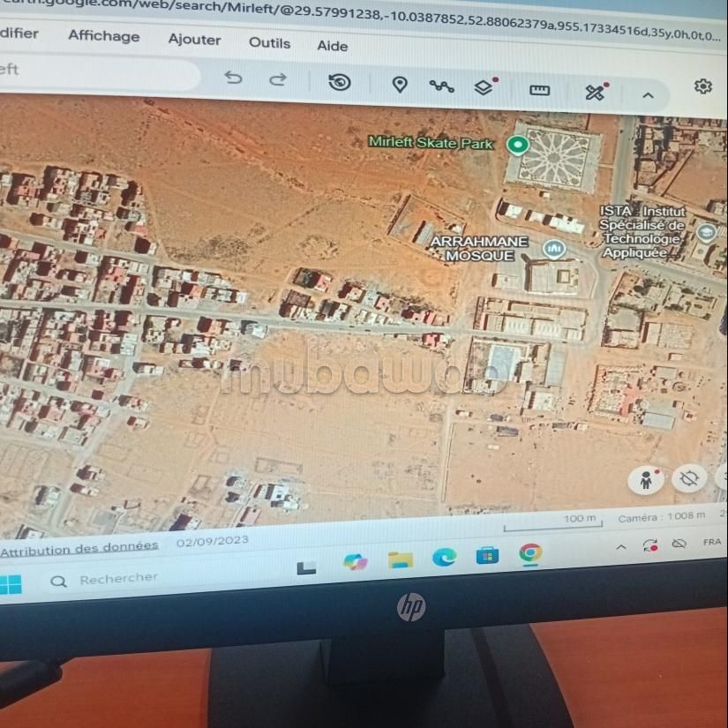Click the undo arrow in the toolbar
The width and height of the screenshot is (728, 728).
tap(233, 79)
